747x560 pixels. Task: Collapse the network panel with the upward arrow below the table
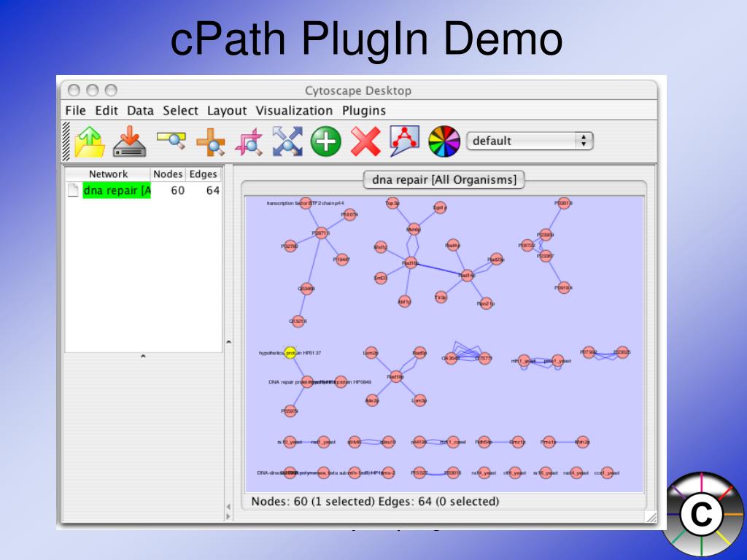143,356
